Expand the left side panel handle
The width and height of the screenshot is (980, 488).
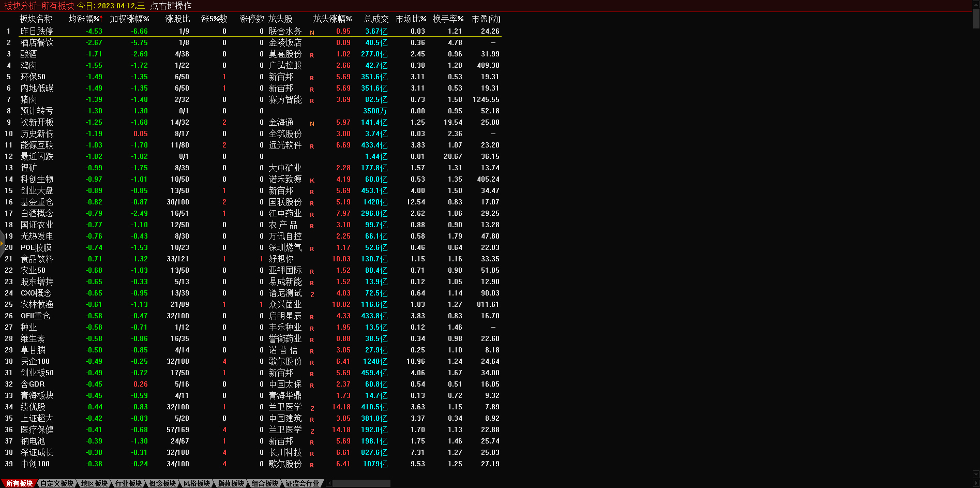click(x=2, y=242)
